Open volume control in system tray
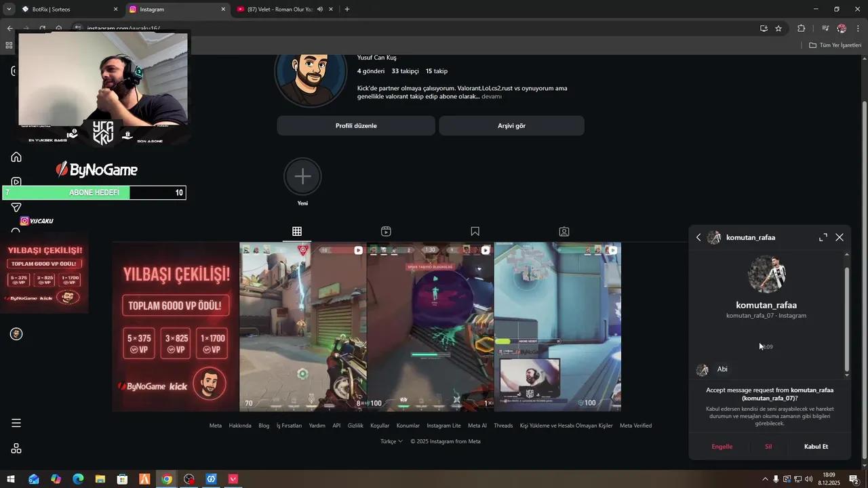The height and width of the screenshot is (488, 868). [x=808, y=479]
